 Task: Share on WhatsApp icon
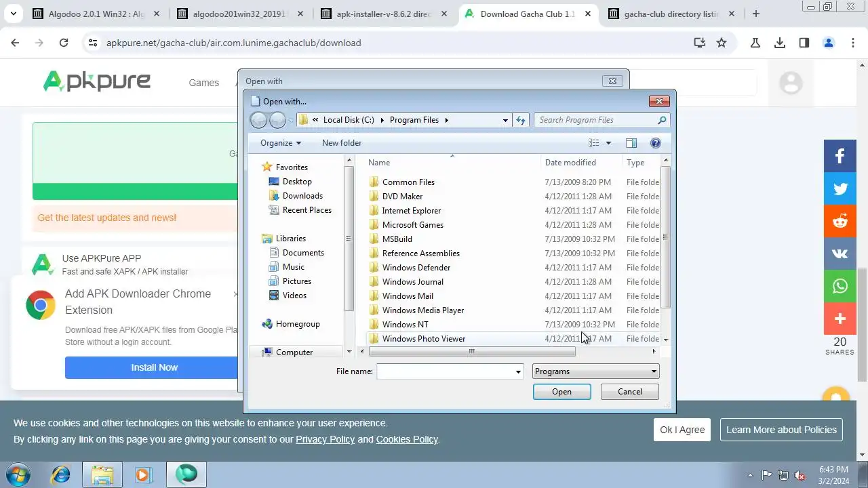(x=840, y=286)
